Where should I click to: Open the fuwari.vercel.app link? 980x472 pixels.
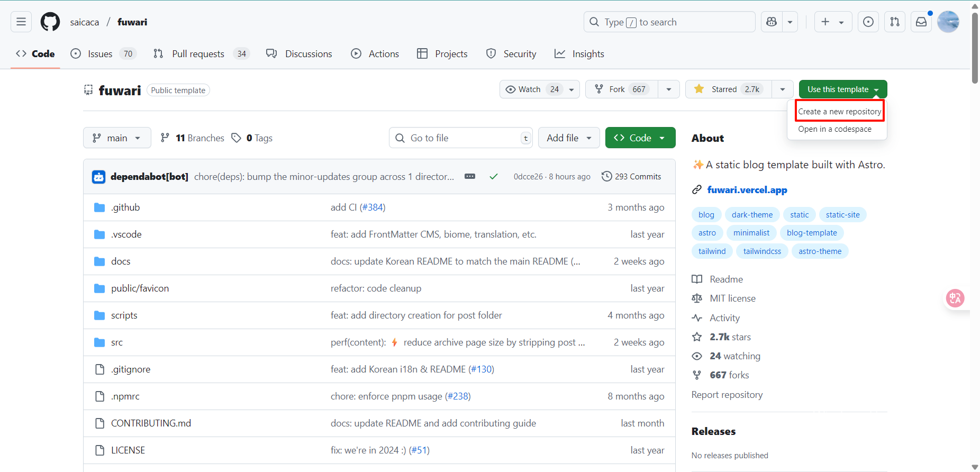tap(747, 190)
